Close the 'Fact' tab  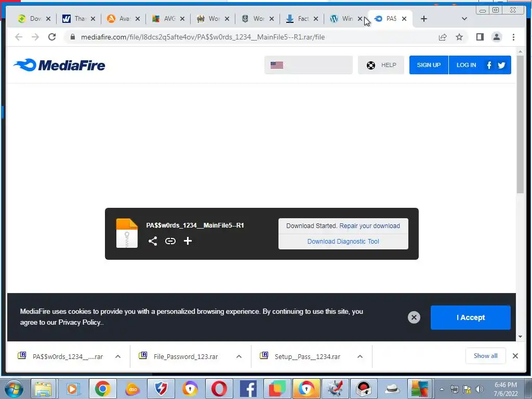[316, 19]
